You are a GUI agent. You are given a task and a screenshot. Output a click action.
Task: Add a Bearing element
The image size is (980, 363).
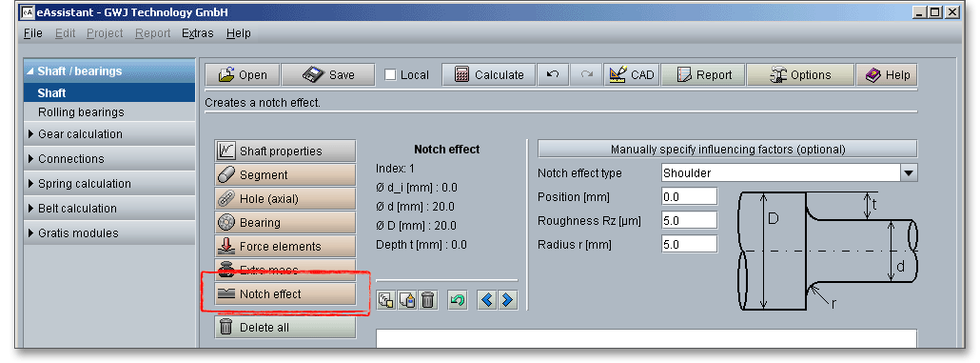pyautogui.click(x=285, y=222)
